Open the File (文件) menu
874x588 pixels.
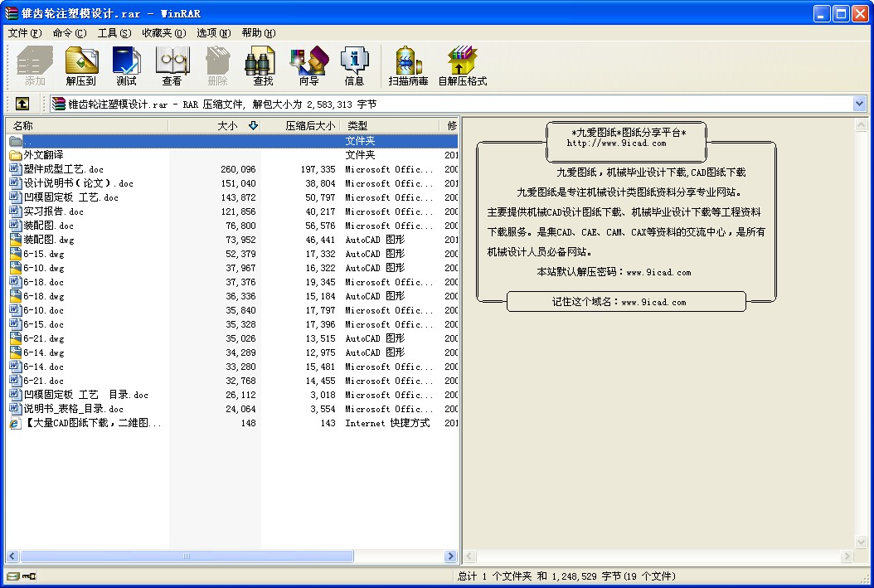click(25, 33)
